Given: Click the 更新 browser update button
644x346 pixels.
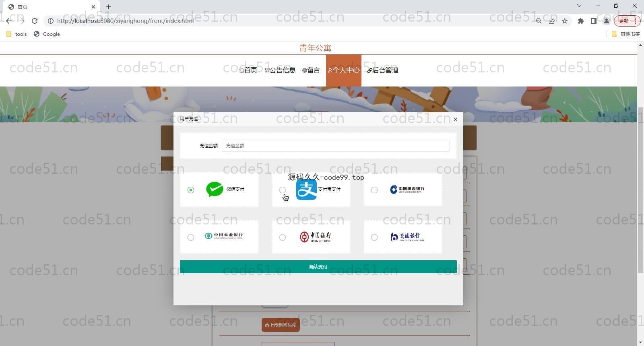Looking at the screenshot, I should tap(627, 21).
